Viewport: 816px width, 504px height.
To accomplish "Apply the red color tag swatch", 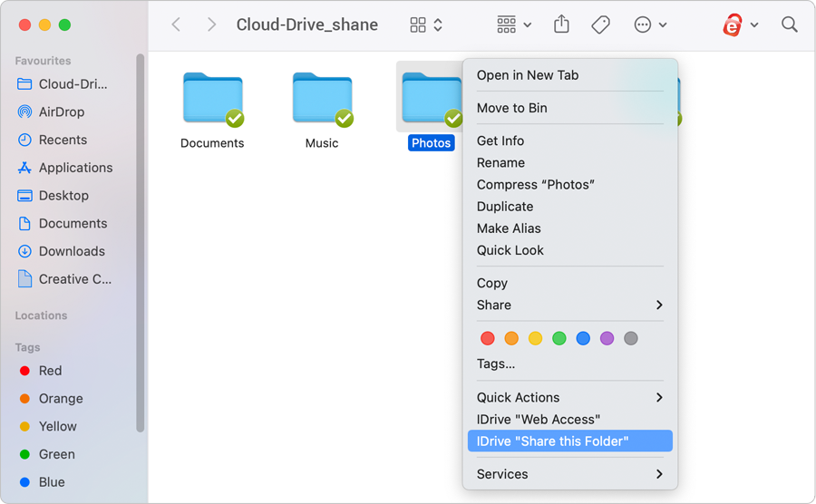I will 488,339.
